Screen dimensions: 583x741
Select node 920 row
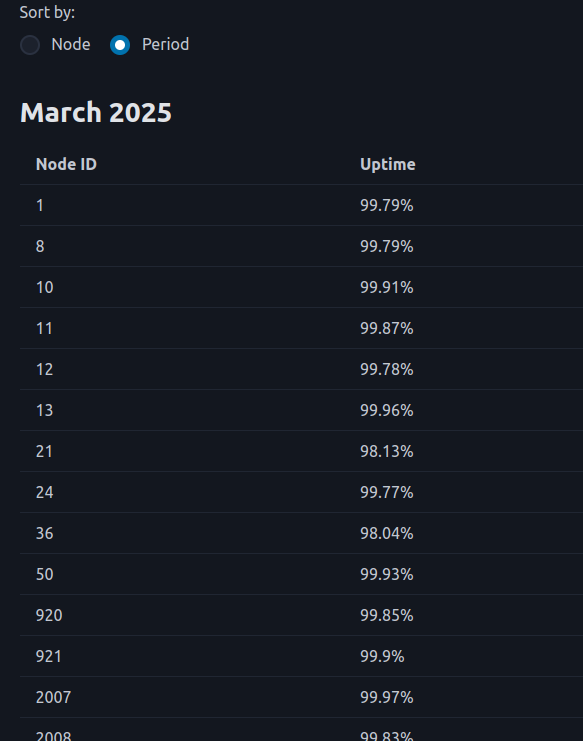point(301,615)
